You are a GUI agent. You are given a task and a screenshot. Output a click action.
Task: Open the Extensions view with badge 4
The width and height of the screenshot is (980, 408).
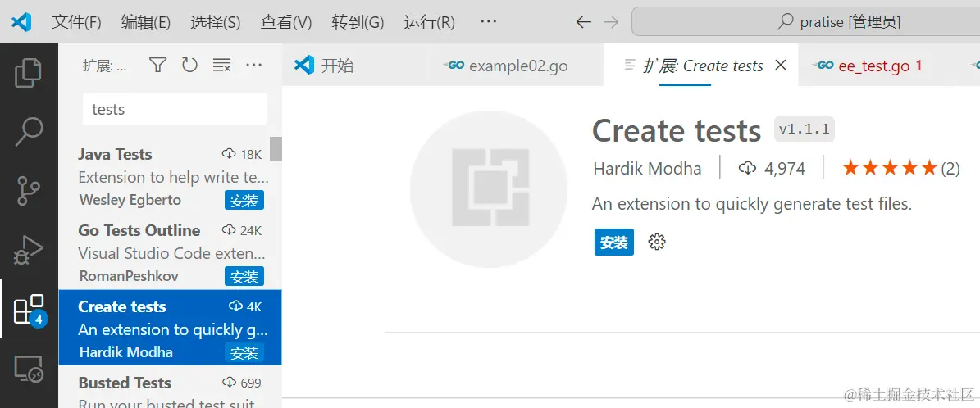pos(29,310)
